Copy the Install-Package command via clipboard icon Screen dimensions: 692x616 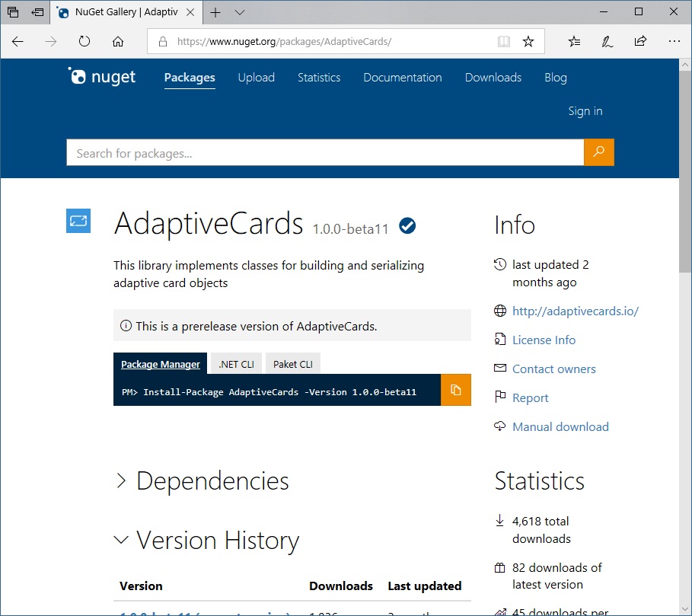[x=455, y=390]
